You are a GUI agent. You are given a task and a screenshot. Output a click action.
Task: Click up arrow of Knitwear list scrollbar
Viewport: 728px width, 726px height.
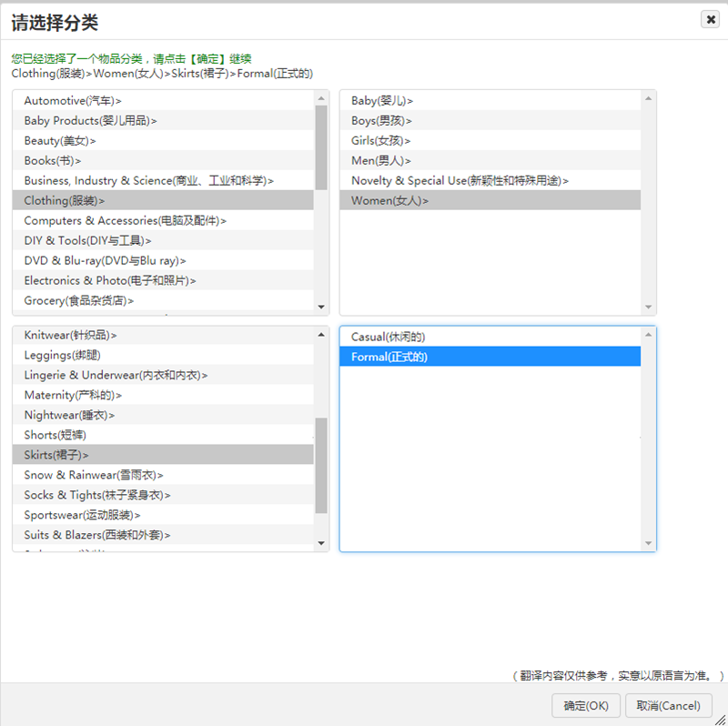coord(321,335)
